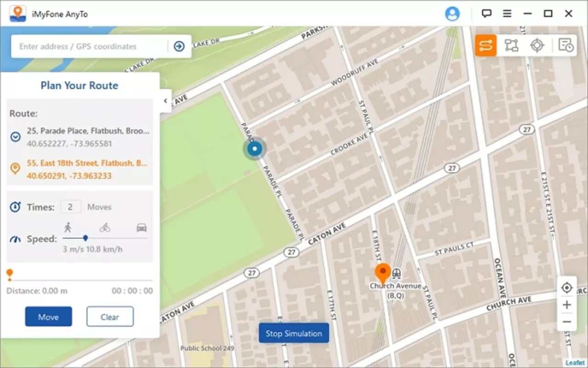The image size is (588, 368).
Task: Click the Move button
Action: click(x=48, y=317)
